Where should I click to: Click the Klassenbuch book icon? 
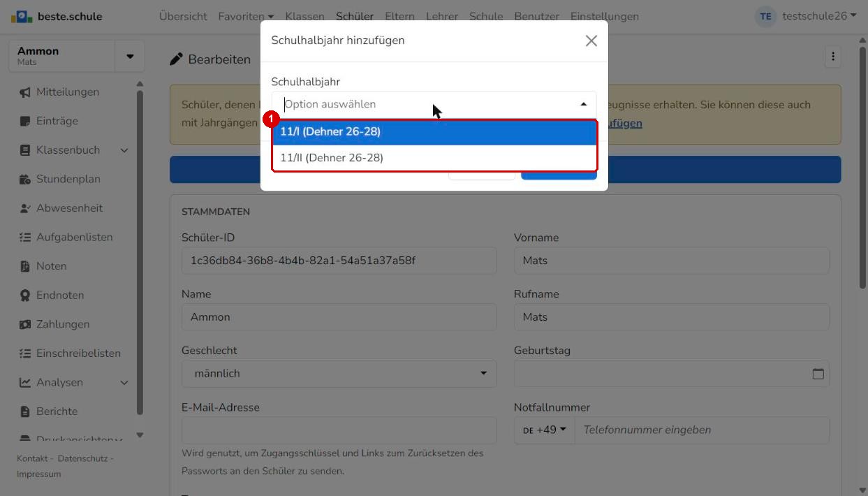[25, 150]
